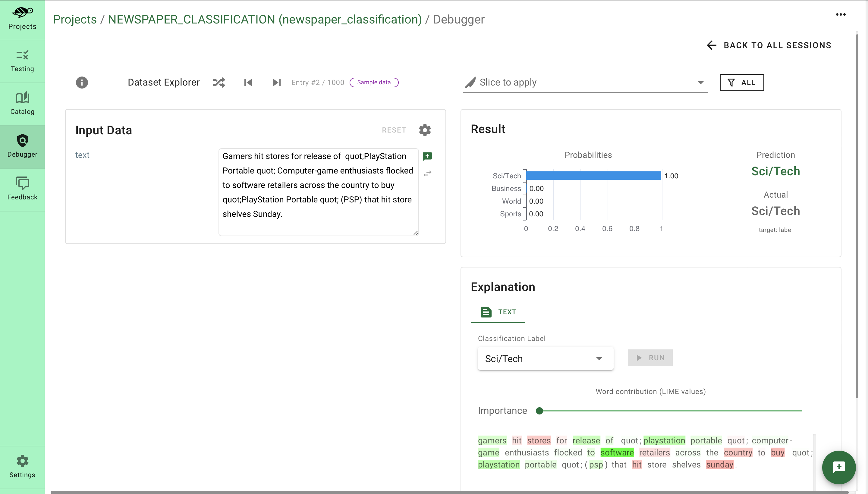
Task: Click the Sample data badge
Action: coord(374,83)
